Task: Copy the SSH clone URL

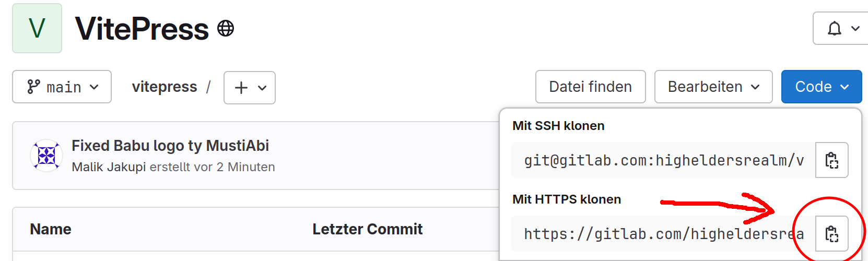Action: 831,160
